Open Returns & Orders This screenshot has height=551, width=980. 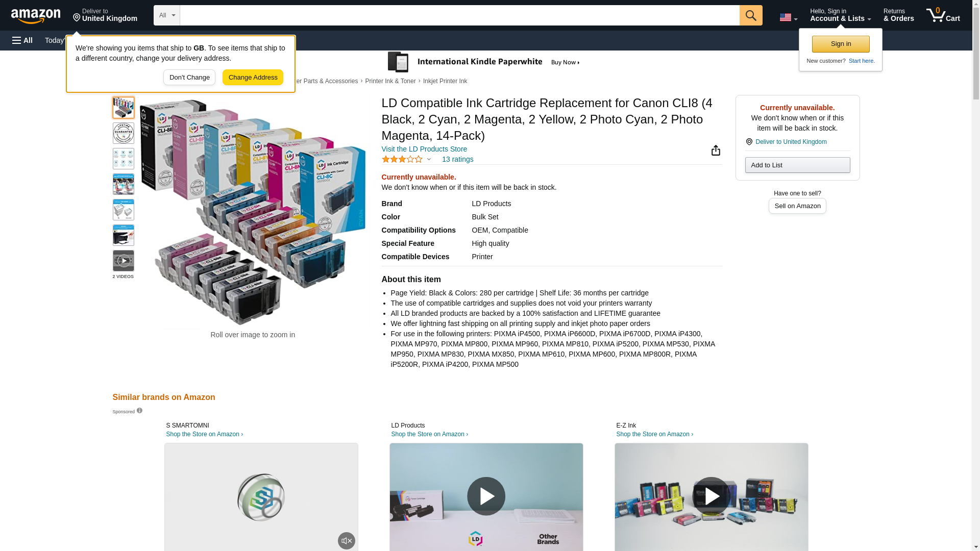898,15
